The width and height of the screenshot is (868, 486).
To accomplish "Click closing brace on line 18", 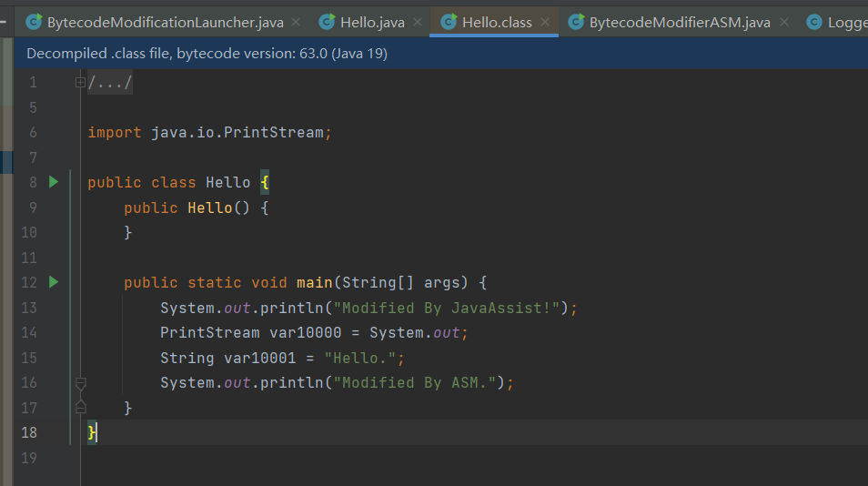I will pos(91,432).
